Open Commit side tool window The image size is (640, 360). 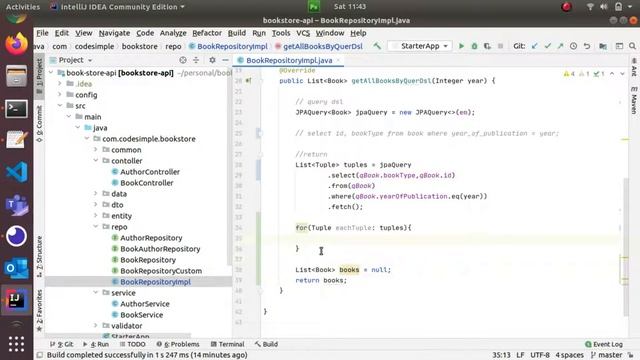(39, 123)
